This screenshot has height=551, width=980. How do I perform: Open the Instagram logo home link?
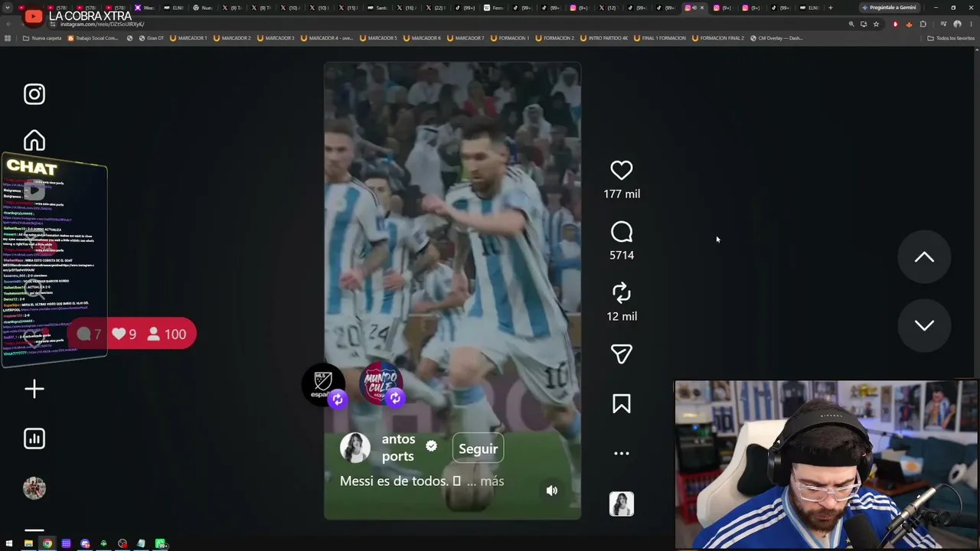34,94
